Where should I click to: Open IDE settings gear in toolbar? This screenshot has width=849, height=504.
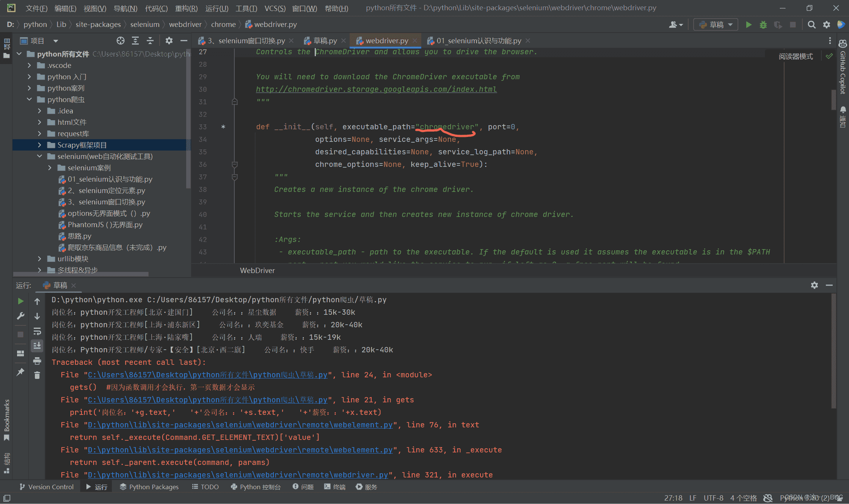pyautogui.click(x=826, y=24)
